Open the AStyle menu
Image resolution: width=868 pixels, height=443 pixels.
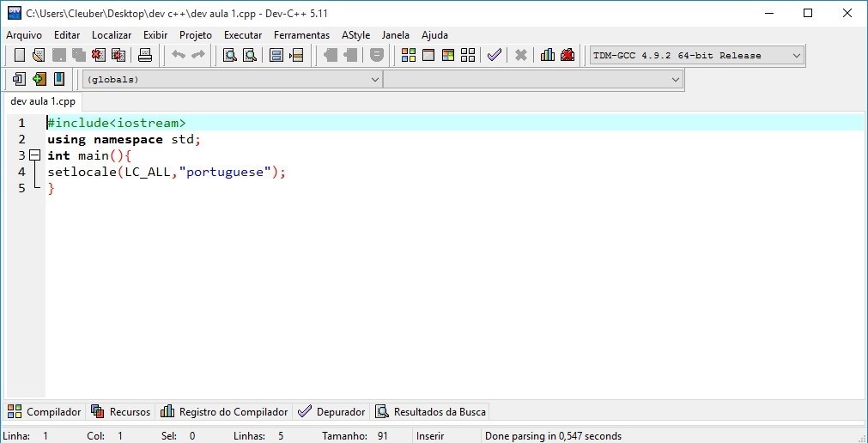pyautogui.click(x=355, y=35)
